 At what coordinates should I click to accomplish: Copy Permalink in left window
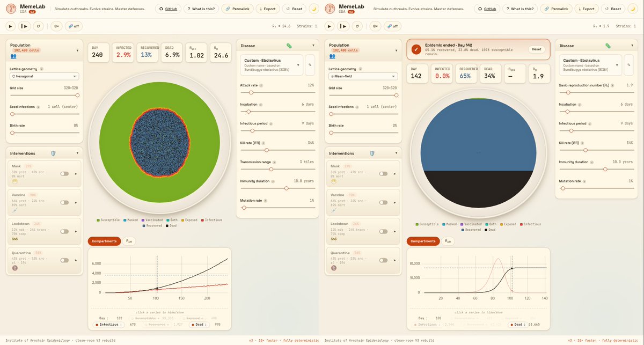pyautogui.click(x=236, y=9)
